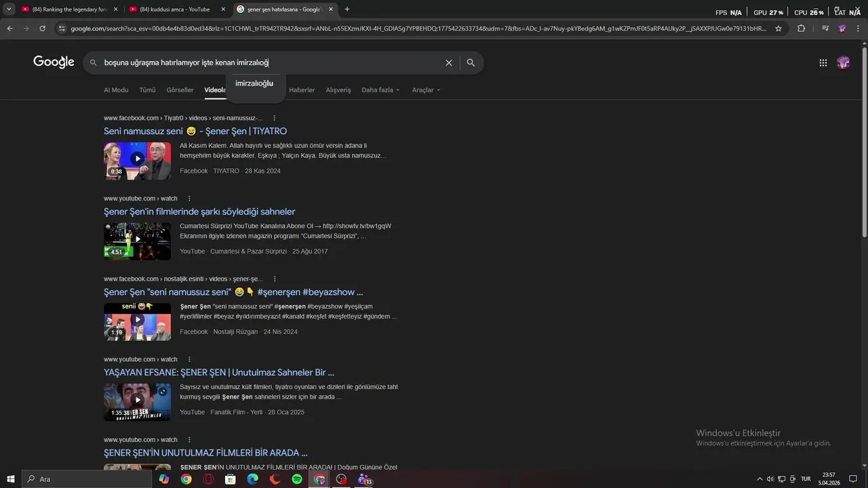
Task: Clear the search box with X icon
Action: [x=448, y=62]
